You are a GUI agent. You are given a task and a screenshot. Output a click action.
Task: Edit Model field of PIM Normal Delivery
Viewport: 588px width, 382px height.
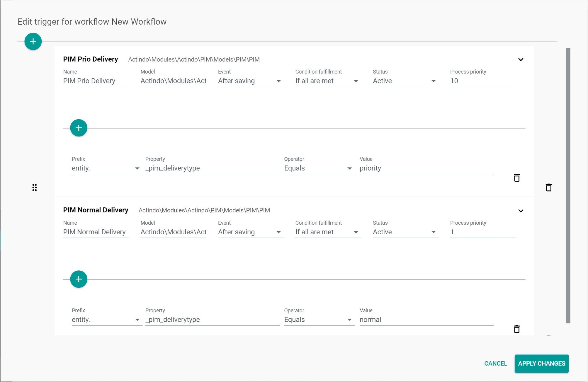tap(174, 232)
